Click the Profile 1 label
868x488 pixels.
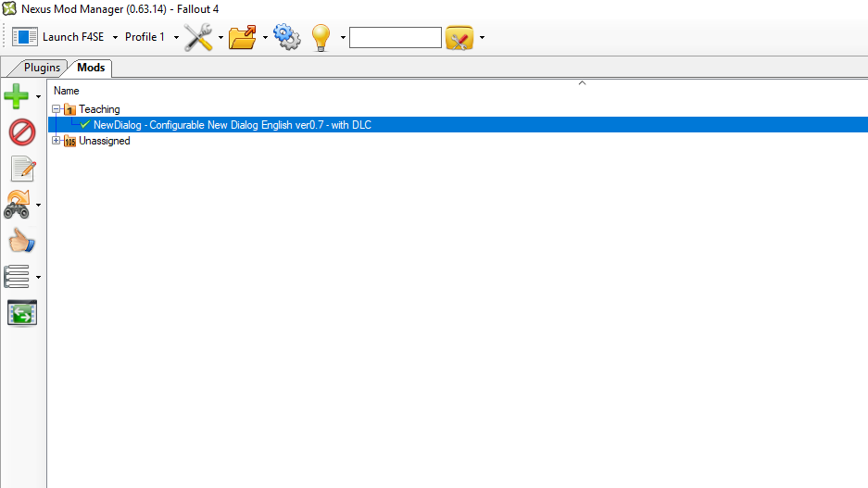coord(145,37)
